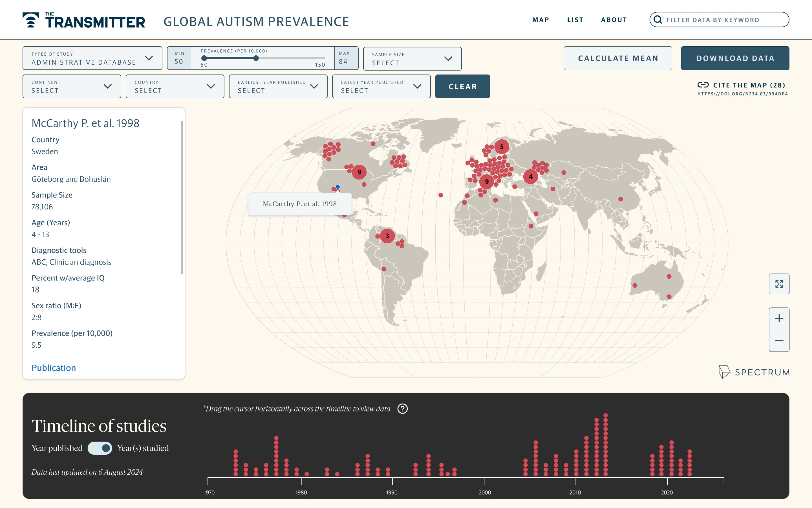This screenshot has height=508, width=812.
Task: Switch to the Map view
Action: [x=540, y=20]
